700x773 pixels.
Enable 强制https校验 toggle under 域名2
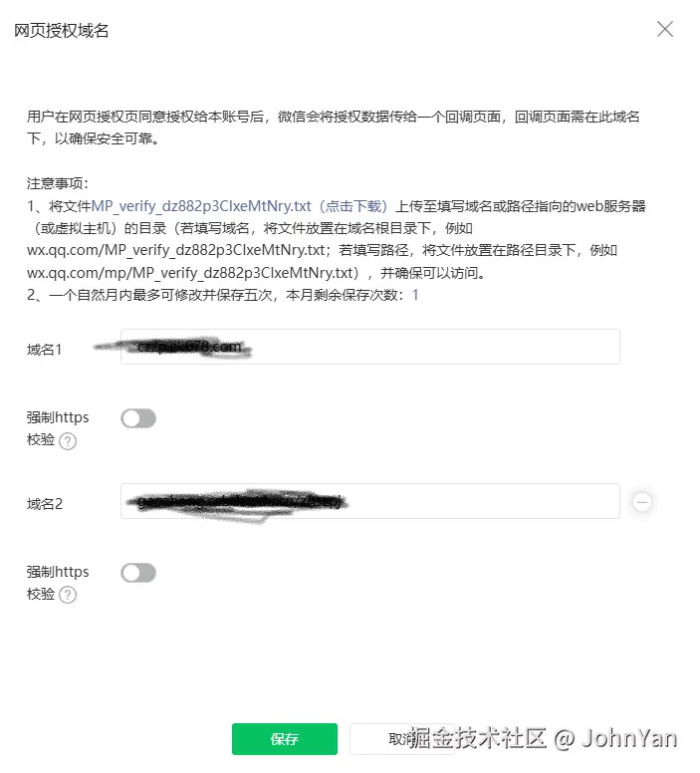coord(138,574)
